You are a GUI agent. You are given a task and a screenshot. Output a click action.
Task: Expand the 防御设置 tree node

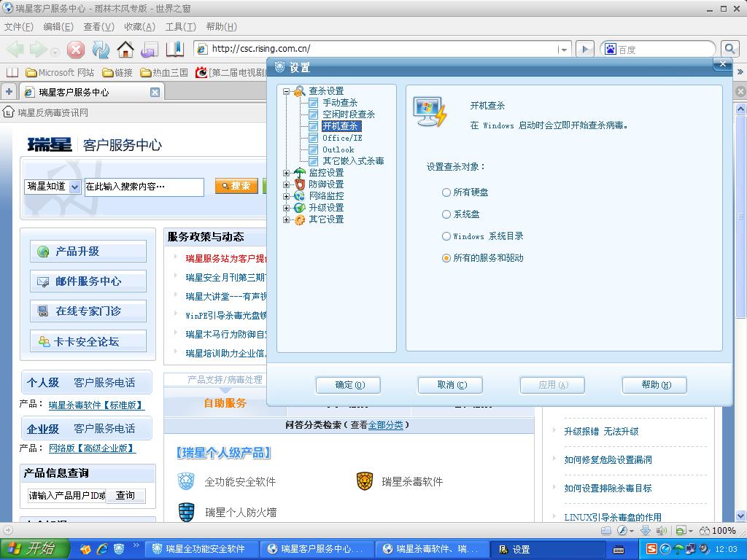286,184
